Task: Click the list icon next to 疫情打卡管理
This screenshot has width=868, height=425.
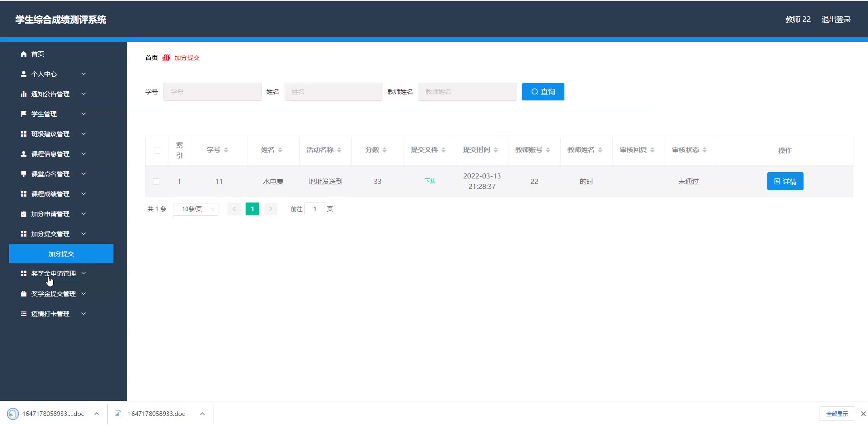Action: pos(24,314)
